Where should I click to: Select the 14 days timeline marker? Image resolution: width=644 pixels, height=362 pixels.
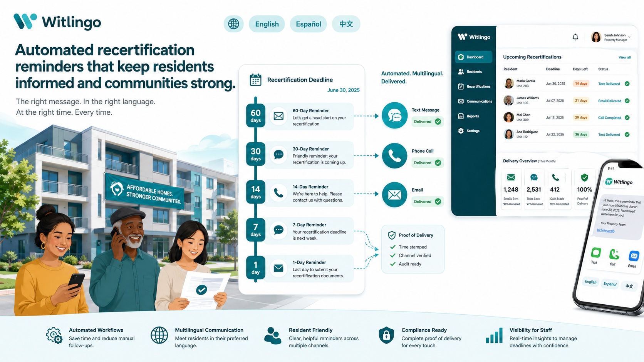256,192
